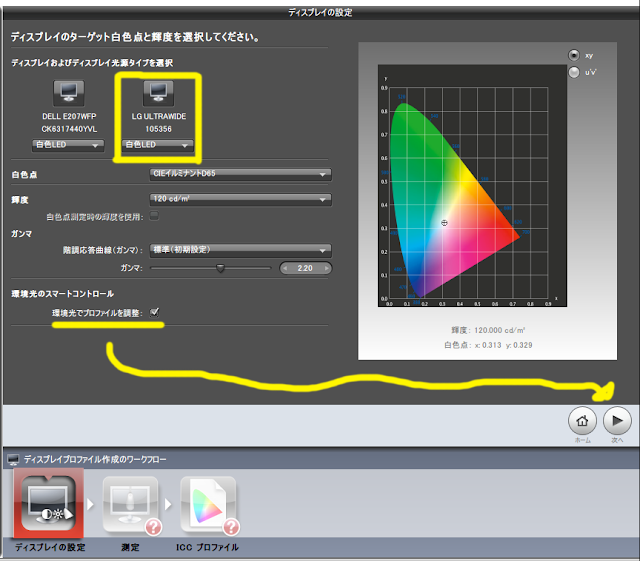Image resolution: width=640 pixels, height=561 pixels.
Task: Click the gamma slider handle
Action: click(220, 268)
